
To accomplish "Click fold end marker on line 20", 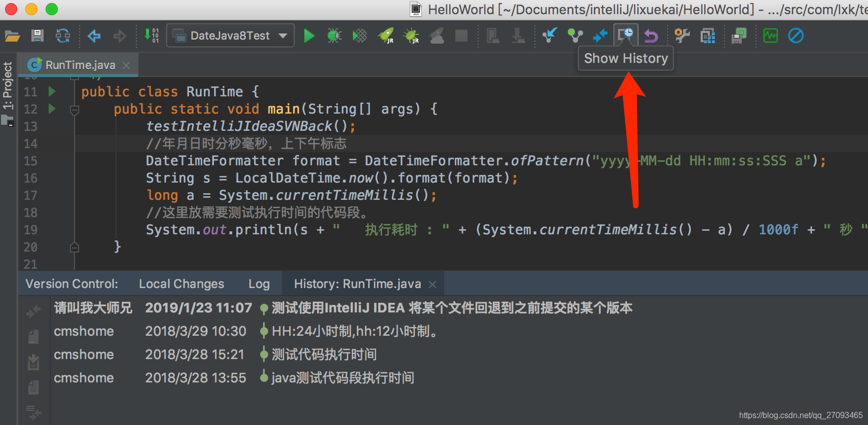I will [x=75, y=247].
